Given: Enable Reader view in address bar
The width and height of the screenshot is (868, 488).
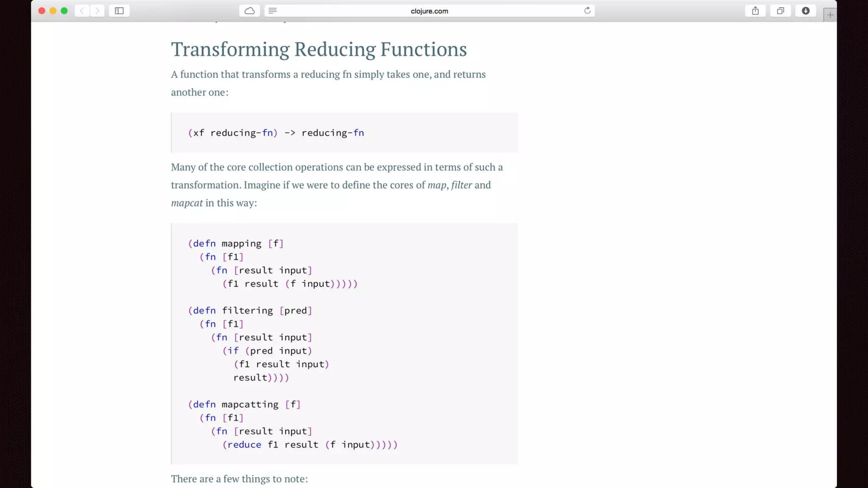Looking at the screenshot, I should 273,11.
